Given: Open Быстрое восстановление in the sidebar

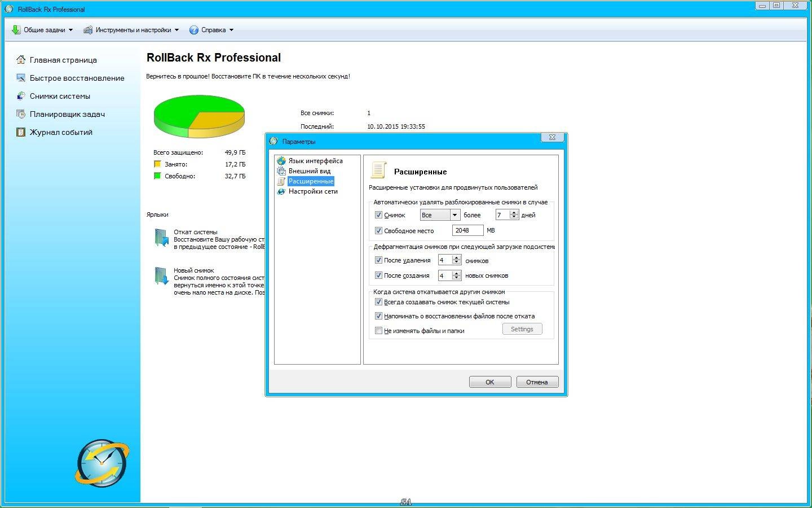Looking at the screenshot, I should (77, 78).
